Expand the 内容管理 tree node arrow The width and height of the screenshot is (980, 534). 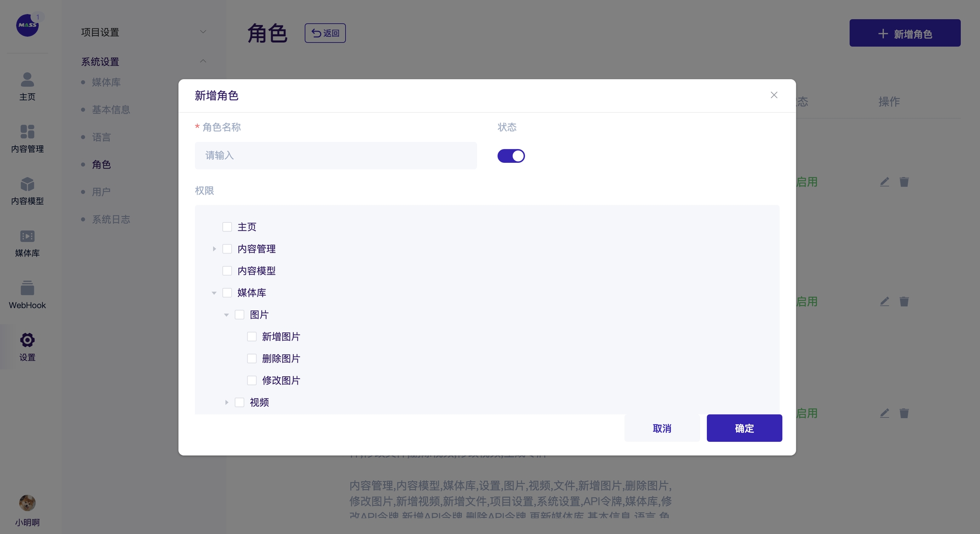(214, 249)
